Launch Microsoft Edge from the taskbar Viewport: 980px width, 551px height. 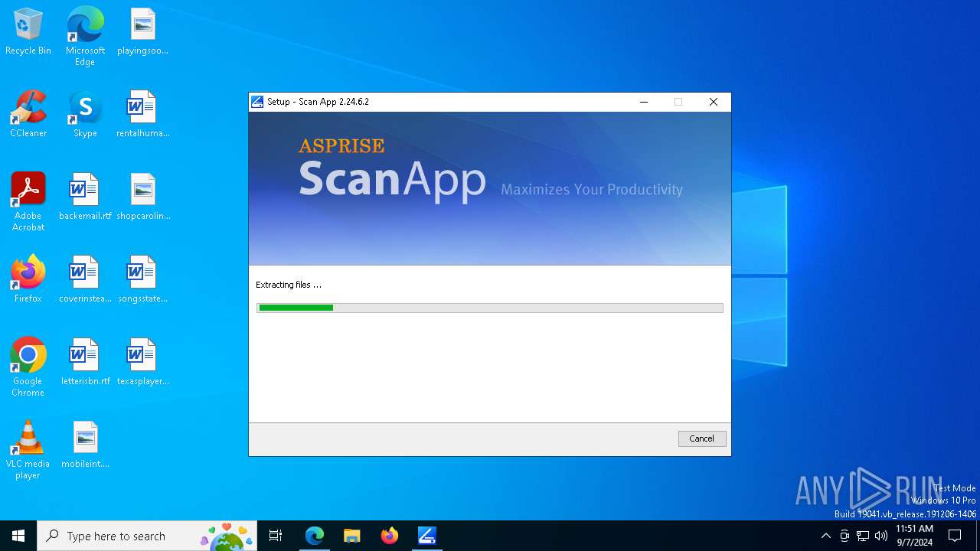click(315, 536)
